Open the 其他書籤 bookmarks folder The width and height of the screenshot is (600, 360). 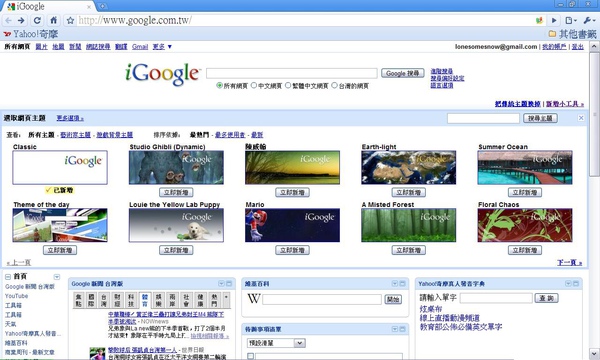tap(572, 34)
